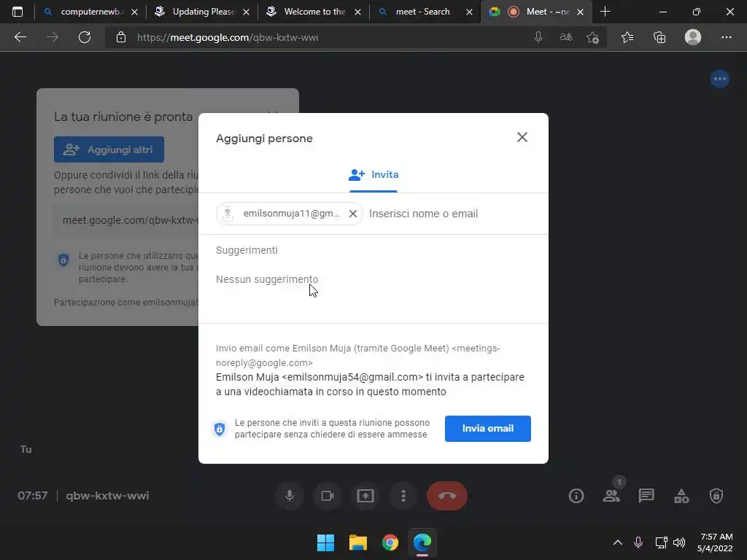Open host controls shield icon
The image size is (747, 560).
coord(716,496)
